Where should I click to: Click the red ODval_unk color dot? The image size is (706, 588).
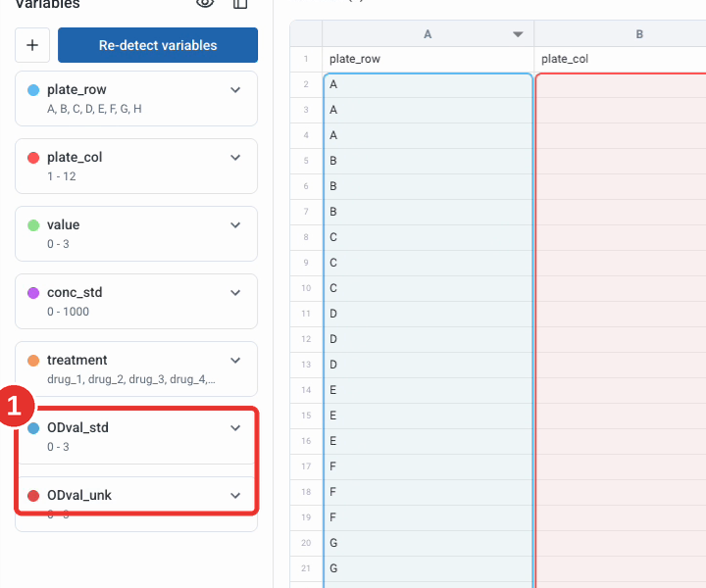tap(33, 495)
